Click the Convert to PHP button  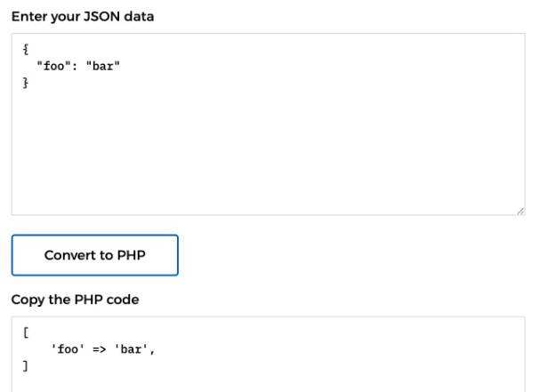coord(95,255)
